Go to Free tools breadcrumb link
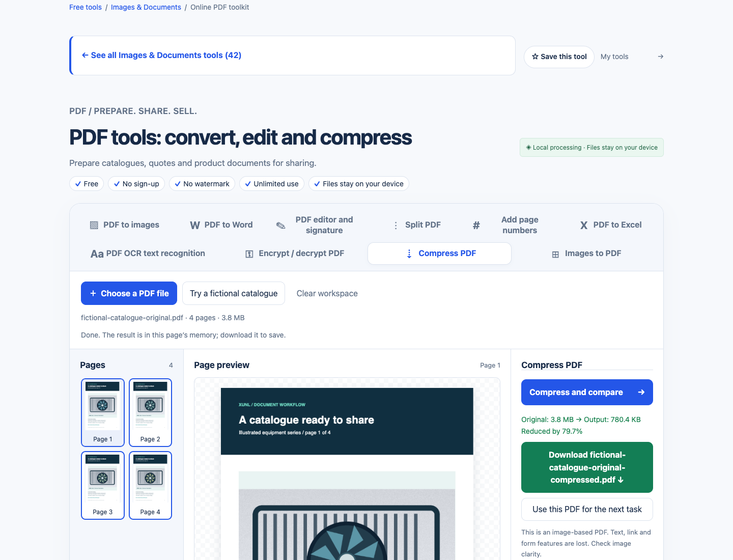Viewport: 733px width, 560px height. point(86,7)
